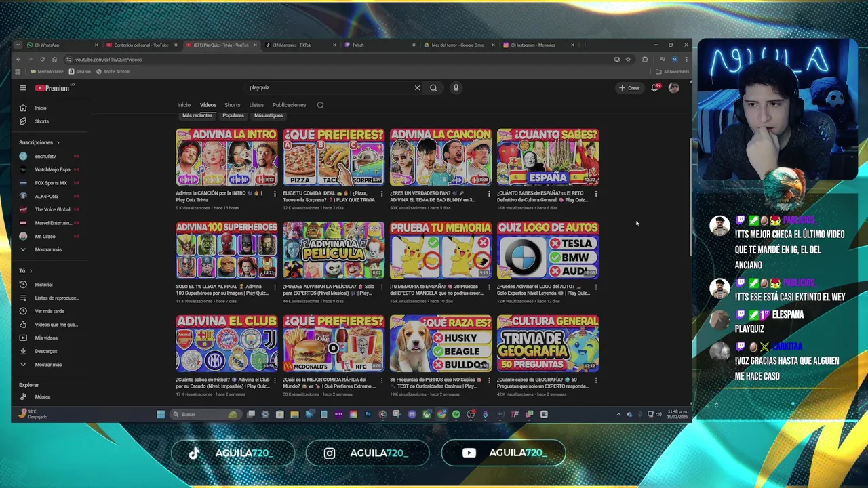868x488 pixels.
Task: Select the Populares filter chip
Action: tap(233, 115)
